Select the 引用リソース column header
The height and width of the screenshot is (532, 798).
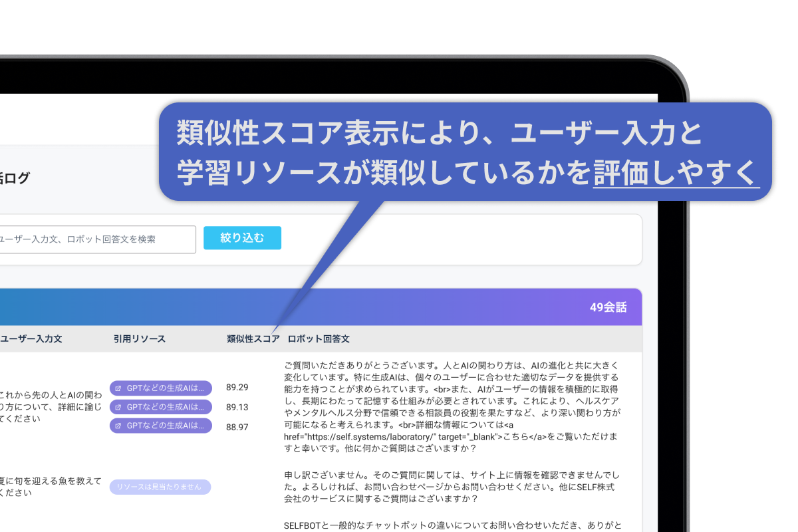(x=139, y=339)
